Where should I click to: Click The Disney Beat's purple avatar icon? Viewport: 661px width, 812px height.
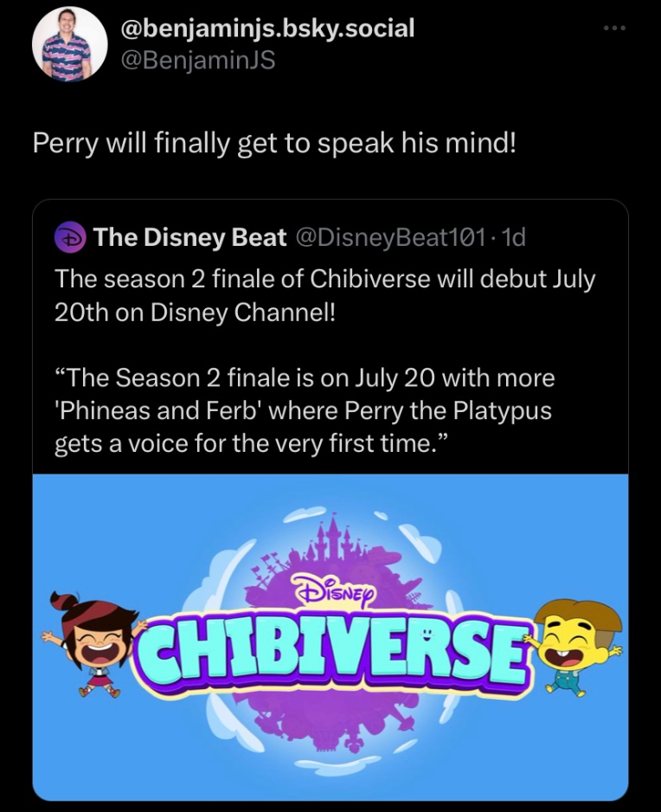coord(68,236)
